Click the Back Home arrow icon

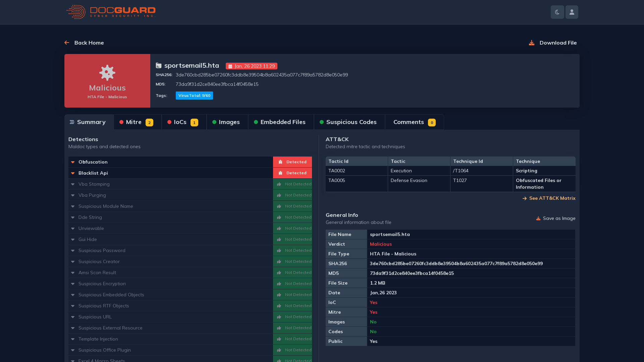pyautogui.click(x=67, y=43)
